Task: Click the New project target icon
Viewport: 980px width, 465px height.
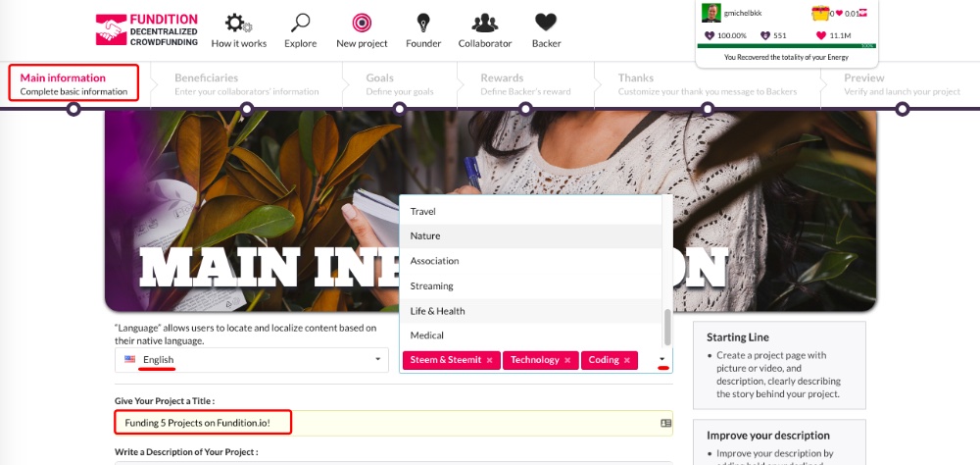Action: (362, 24)
